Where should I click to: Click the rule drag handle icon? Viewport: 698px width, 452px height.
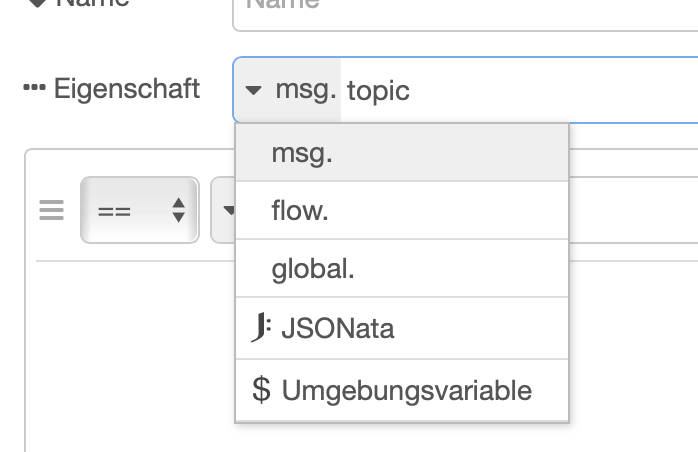click(x=52, y=211)
